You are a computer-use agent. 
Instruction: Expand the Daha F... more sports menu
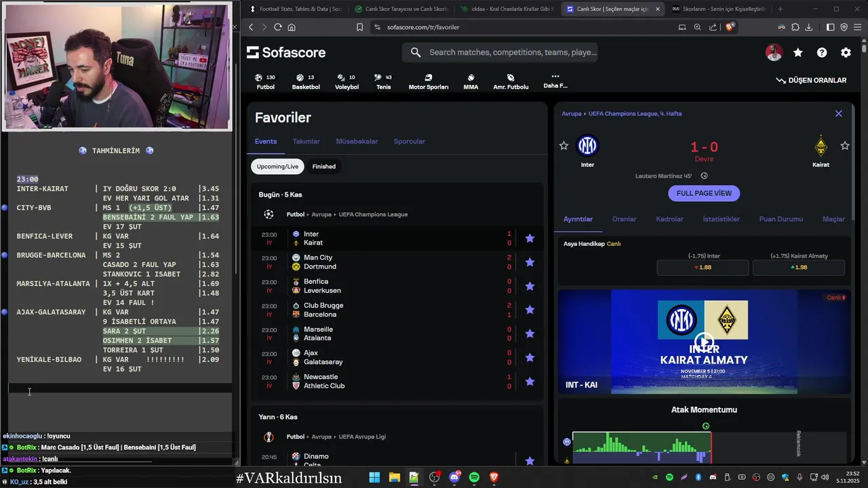coord(555,81)
